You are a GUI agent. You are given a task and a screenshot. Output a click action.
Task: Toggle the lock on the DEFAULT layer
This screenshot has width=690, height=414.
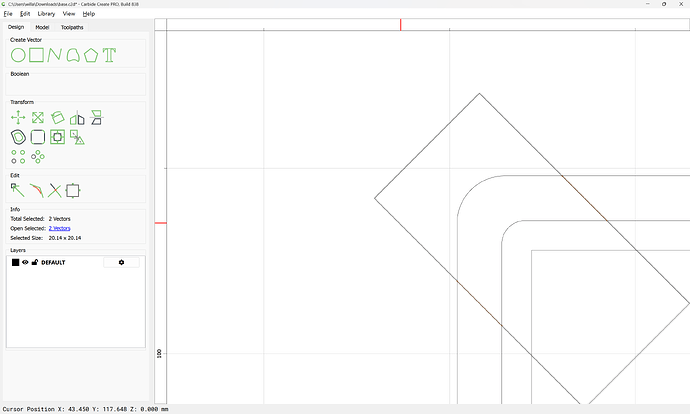tap(35, 262)
